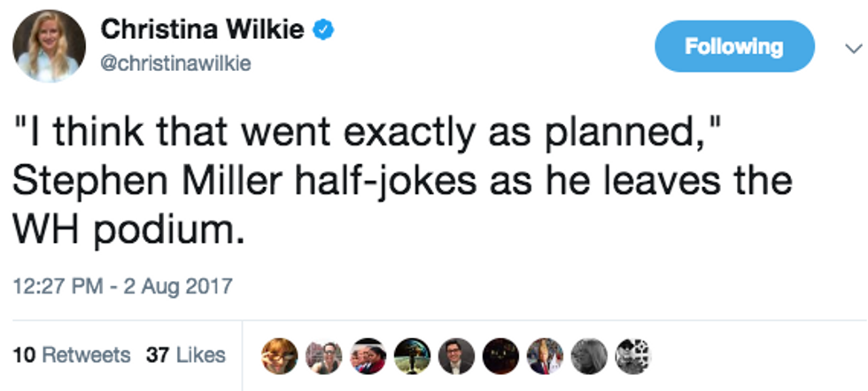Click the blue verified badge
The image size is (868, 391).
click(322, 28)
